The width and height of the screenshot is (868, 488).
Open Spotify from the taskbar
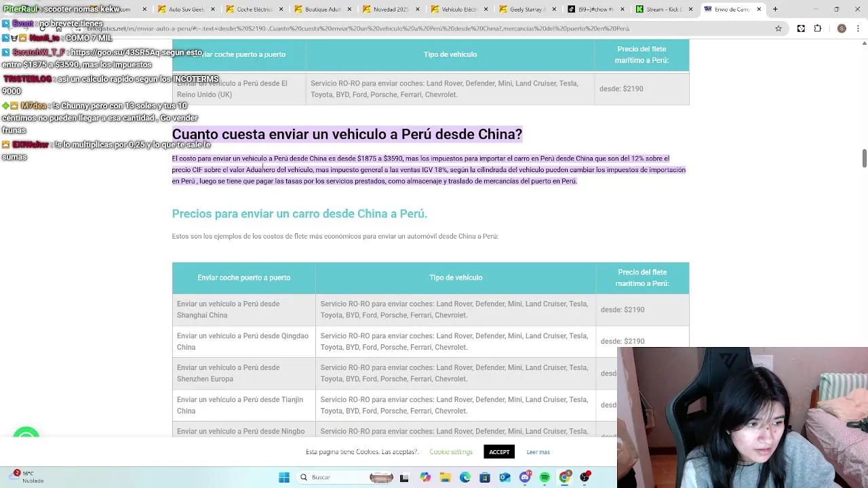click(545, 477)
